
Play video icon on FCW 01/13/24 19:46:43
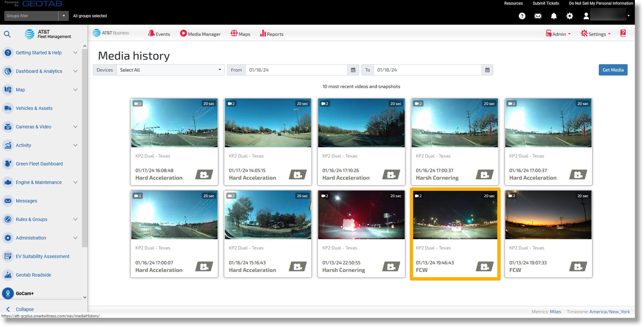pos(485,266)
